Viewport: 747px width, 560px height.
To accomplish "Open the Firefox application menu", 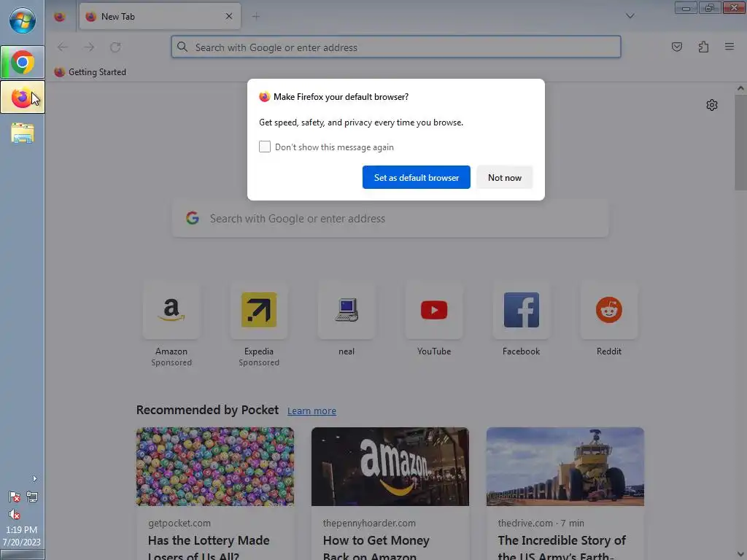I will click(x=729, y=47).
